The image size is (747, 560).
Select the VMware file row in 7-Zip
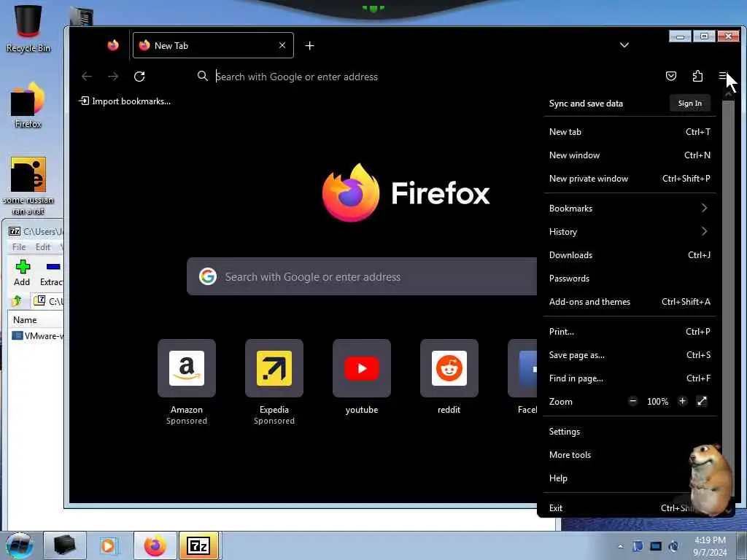pos(37,335)
